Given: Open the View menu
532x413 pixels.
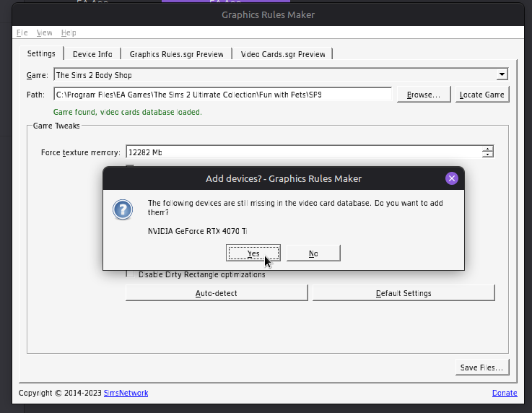Looking at the screenshot, I should click(x=44, y=32).
